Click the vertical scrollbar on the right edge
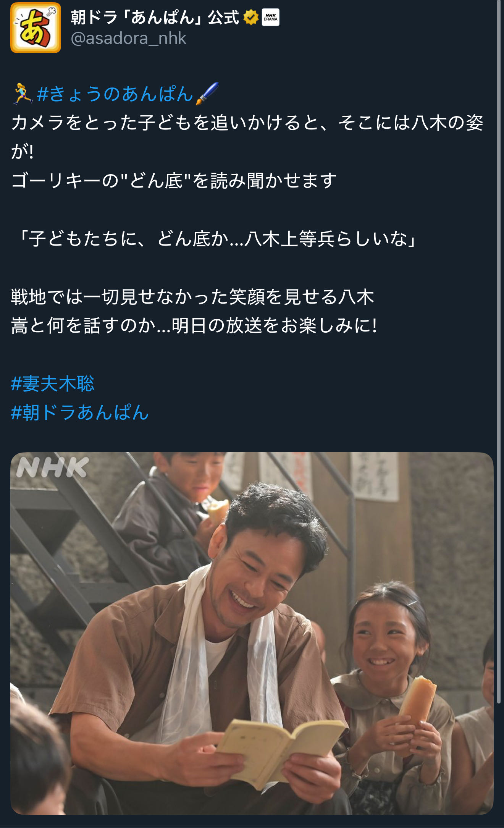 point(499,351)
